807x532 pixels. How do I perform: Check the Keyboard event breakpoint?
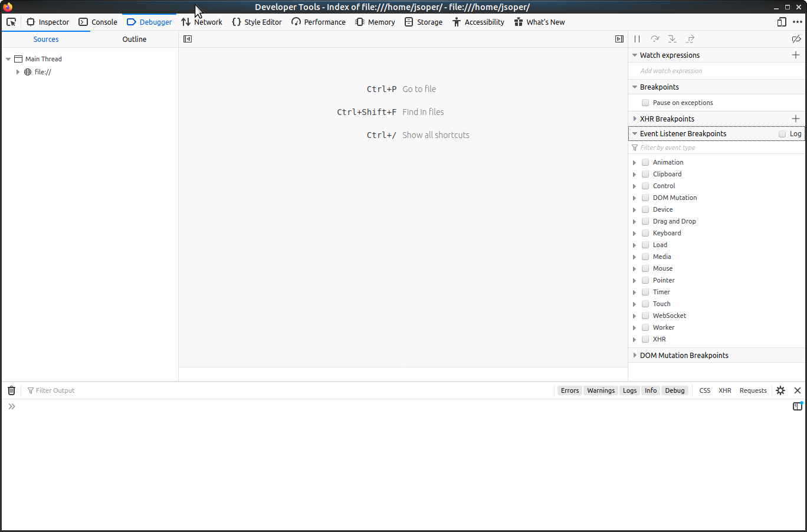point(645,233)
